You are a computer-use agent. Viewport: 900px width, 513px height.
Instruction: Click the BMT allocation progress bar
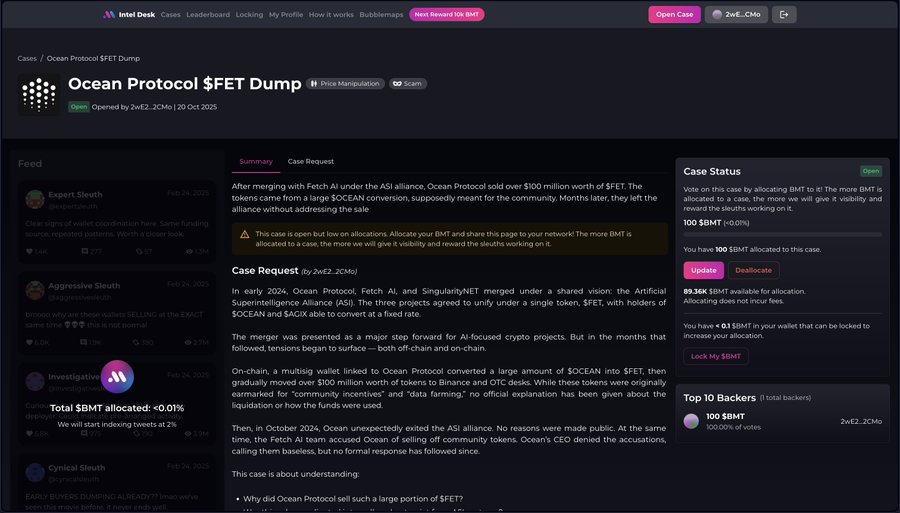point(782,234)
